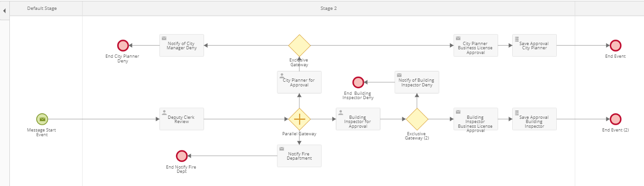Select the End Building Inspector Deny circle

pyautogui.click(x=358, y=82)
